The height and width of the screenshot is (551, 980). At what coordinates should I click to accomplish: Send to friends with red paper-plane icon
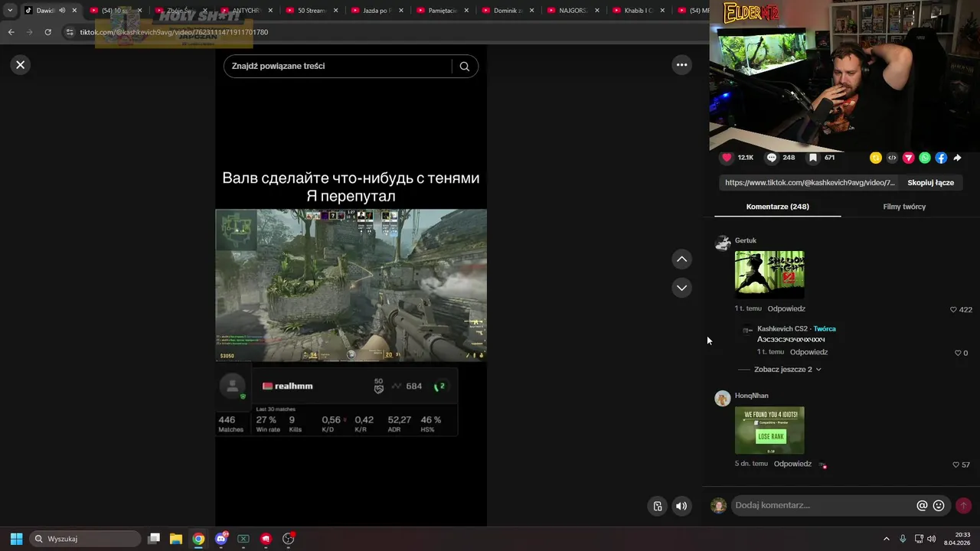coord(908,158)
